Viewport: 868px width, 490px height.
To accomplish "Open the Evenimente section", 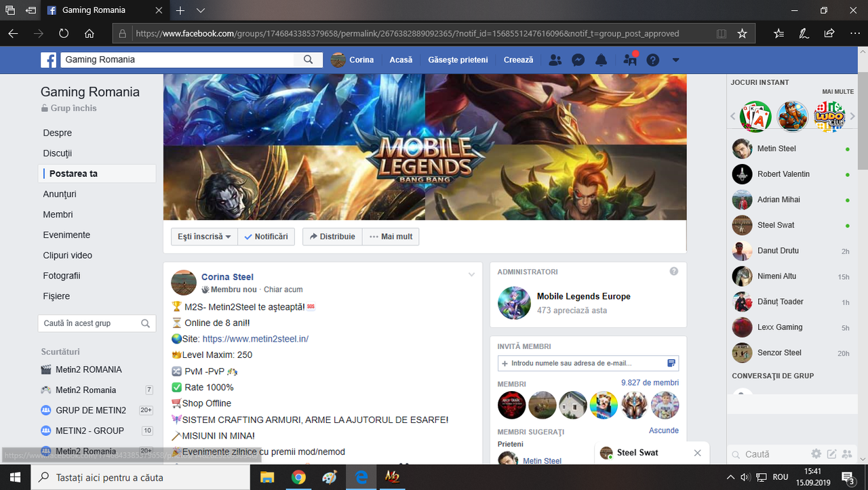I will [x=66, y=234].
